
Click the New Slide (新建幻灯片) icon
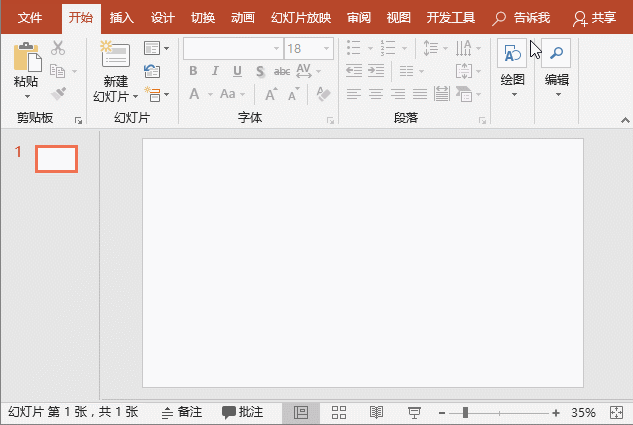point(115,57)
